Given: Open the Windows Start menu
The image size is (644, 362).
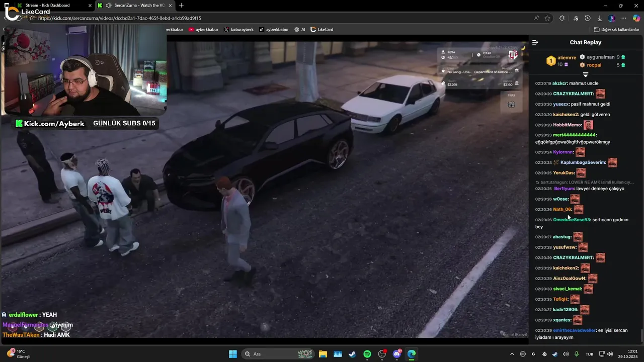Looking at the screenshot, I should coord(233,354).
